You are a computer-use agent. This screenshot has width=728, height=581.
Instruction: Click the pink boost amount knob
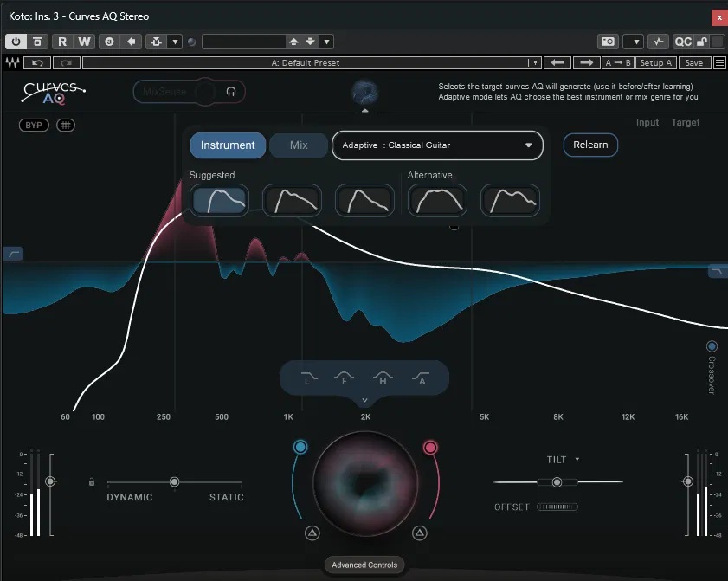(x=430, y=448)
